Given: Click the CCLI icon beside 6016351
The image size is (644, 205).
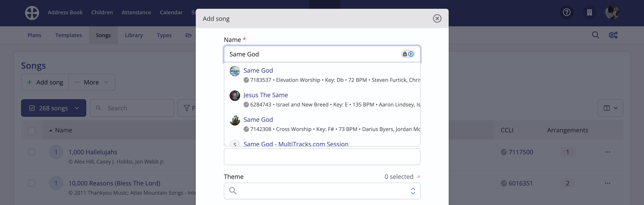Looking at the screenshot, I should (504, 183).
